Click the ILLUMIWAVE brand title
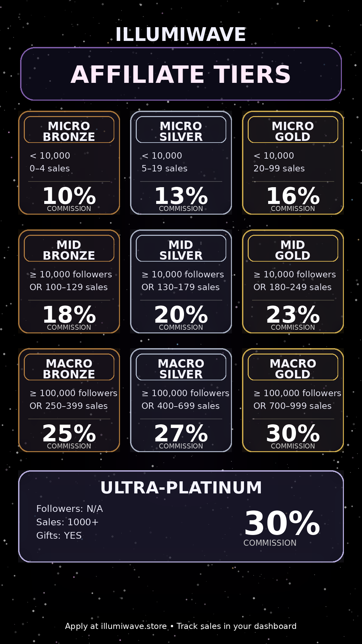362x644 pixels. point(181,34)
